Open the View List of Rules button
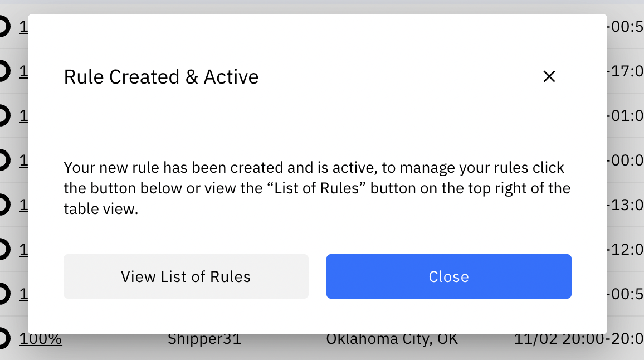The width and height of the screenshot is (644, 360). pyautogui.click(x=186, y=276)
